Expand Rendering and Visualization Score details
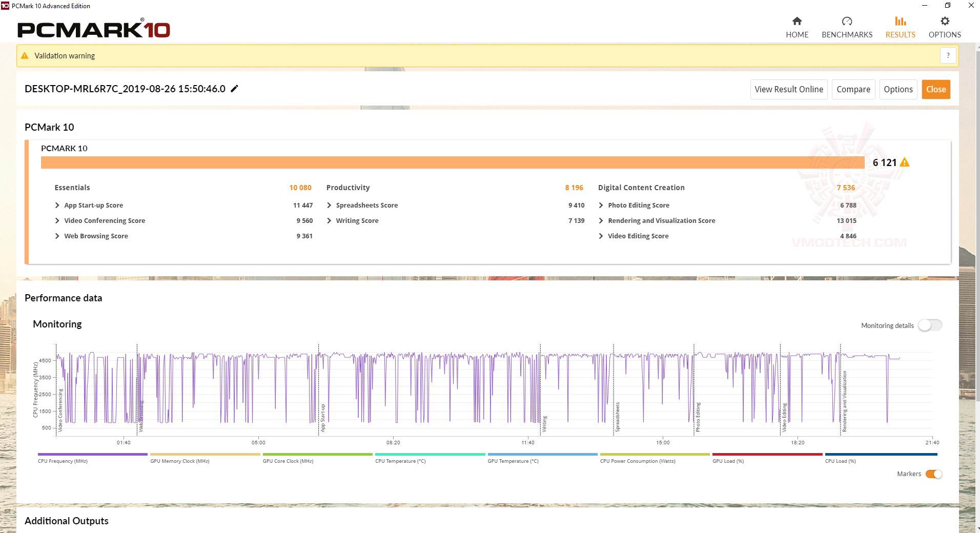980x533 pixels. click(x=601, y=220)
